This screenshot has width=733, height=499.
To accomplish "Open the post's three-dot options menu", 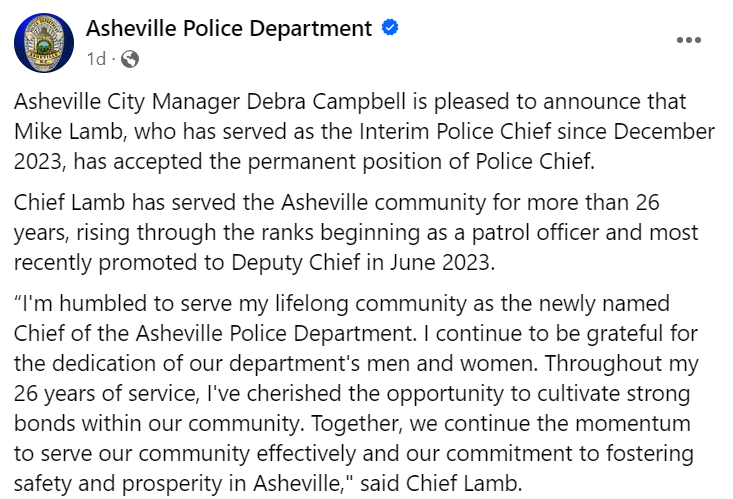I will [x=688, y=41].
